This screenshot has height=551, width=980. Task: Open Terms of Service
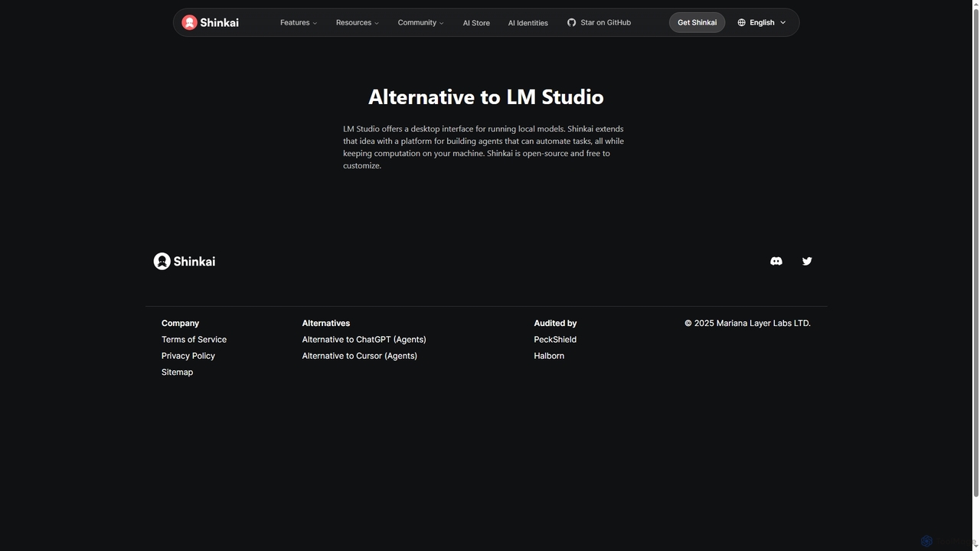click(x=194, y=340)
